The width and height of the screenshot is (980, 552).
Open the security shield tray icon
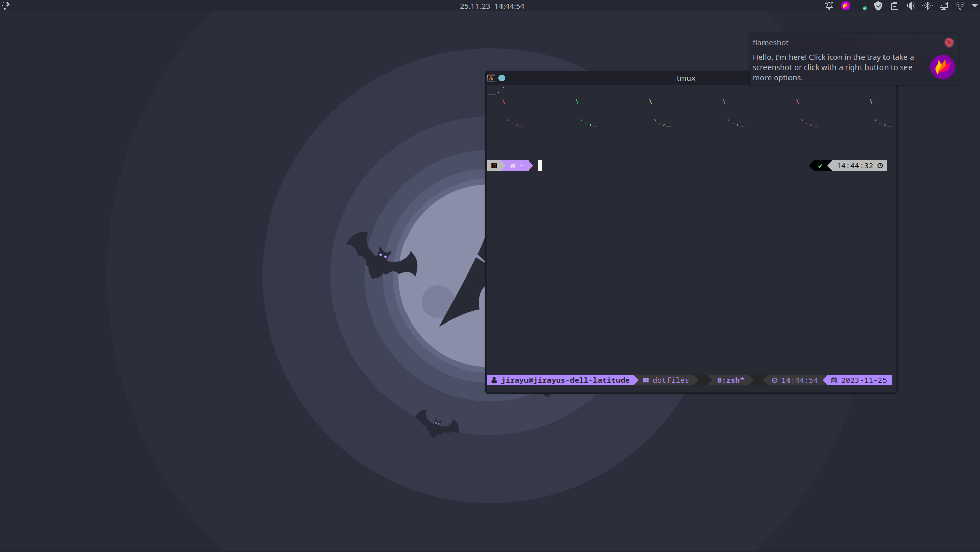pos(878,6)
